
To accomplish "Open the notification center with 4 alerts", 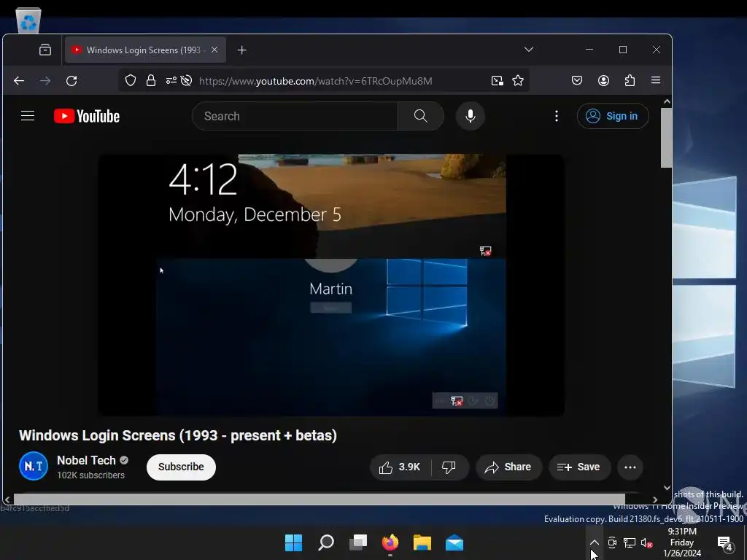I will click(725, 542).
